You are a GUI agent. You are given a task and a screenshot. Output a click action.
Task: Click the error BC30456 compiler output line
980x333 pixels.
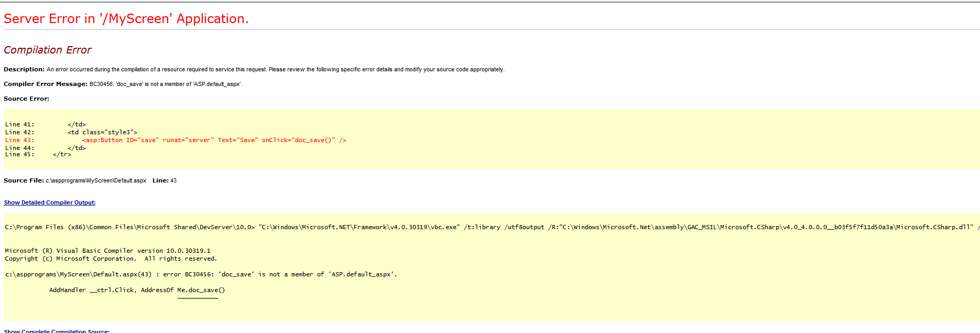pyautogui.click(x=201, y=274)
